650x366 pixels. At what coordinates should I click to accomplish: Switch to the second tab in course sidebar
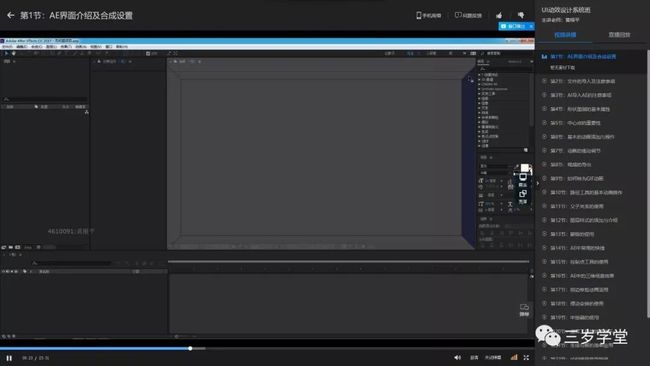point(619,35)
